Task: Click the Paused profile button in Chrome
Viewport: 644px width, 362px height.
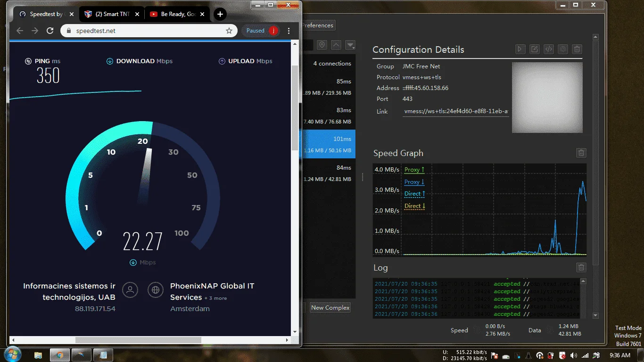Action: tap(261, 31)
